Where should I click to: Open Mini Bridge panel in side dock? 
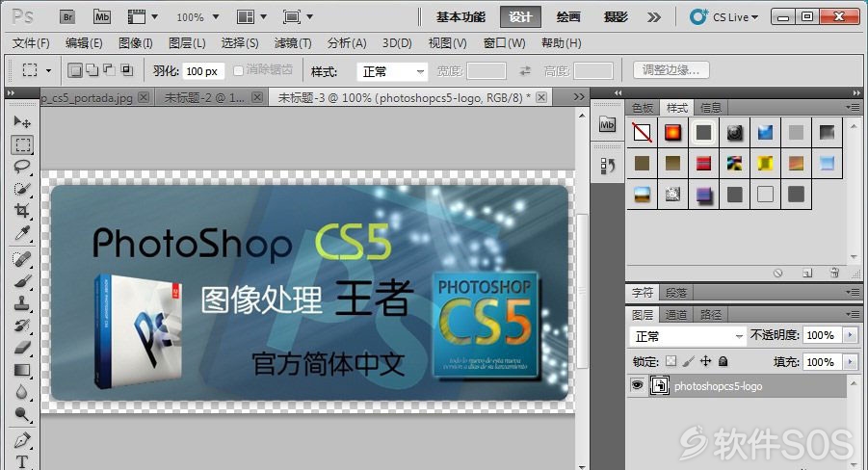607,125
